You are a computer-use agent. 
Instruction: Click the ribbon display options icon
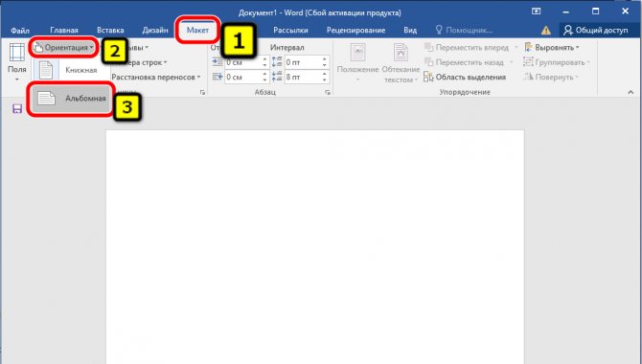[x=536, y=11]
